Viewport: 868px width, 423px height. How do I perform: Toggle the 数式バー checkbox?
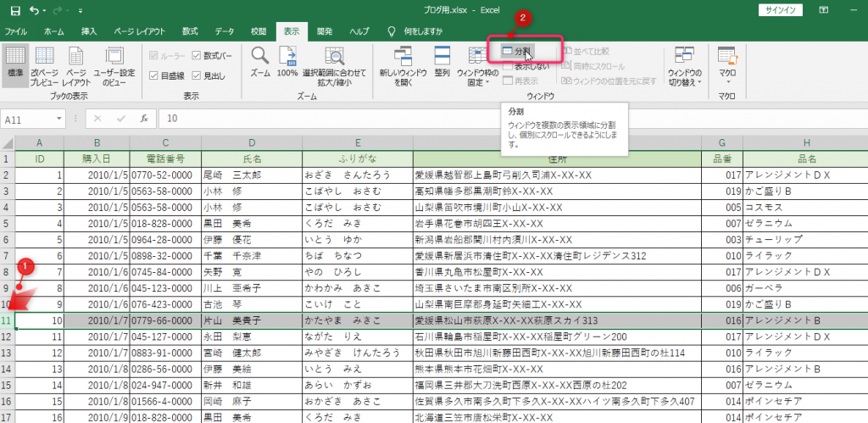pyautogui.click(x=197, y=56)
